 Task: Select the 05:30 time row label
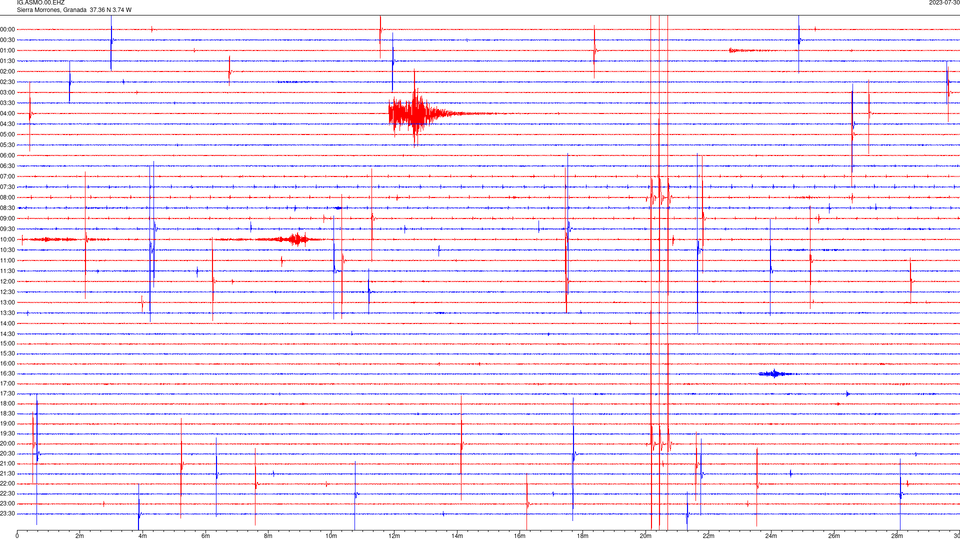(8, 144)
